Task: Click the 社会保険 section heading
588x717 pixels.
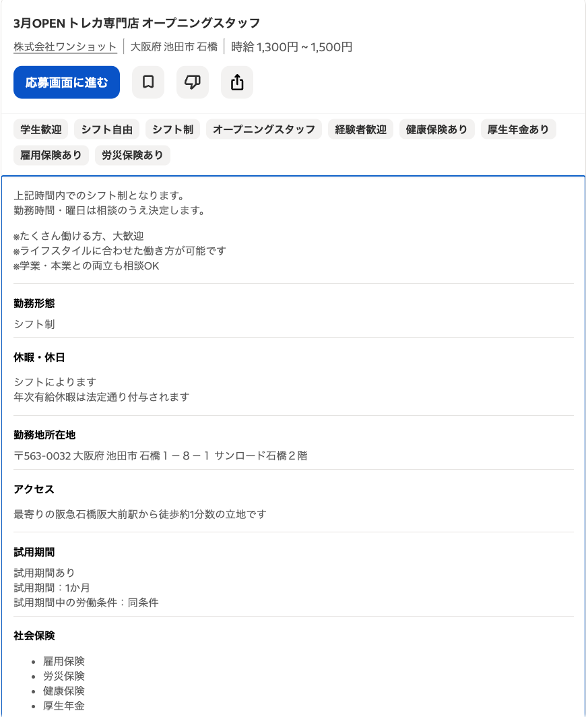Action: click(34, 635)
